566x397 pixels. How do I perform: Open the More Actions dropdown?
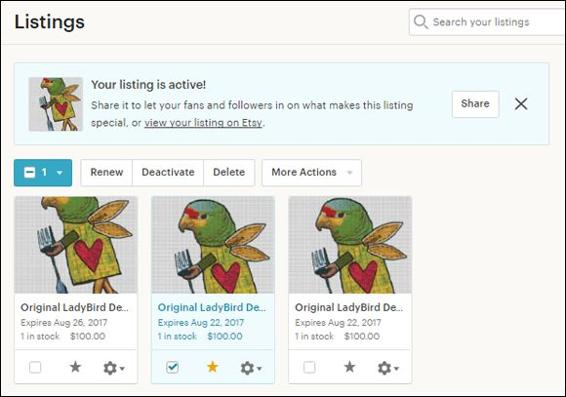(312, 173)
